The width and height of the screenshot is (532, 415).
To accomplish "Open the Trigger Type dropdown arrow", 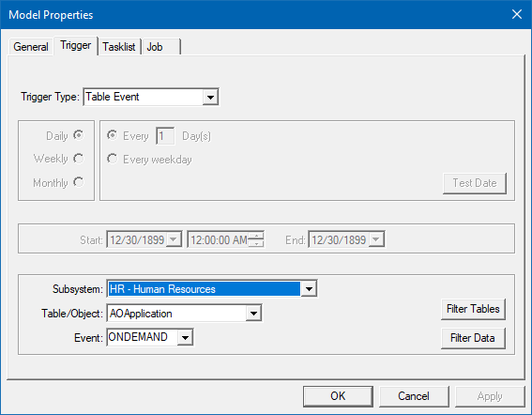I will click(x=210, y=98).
